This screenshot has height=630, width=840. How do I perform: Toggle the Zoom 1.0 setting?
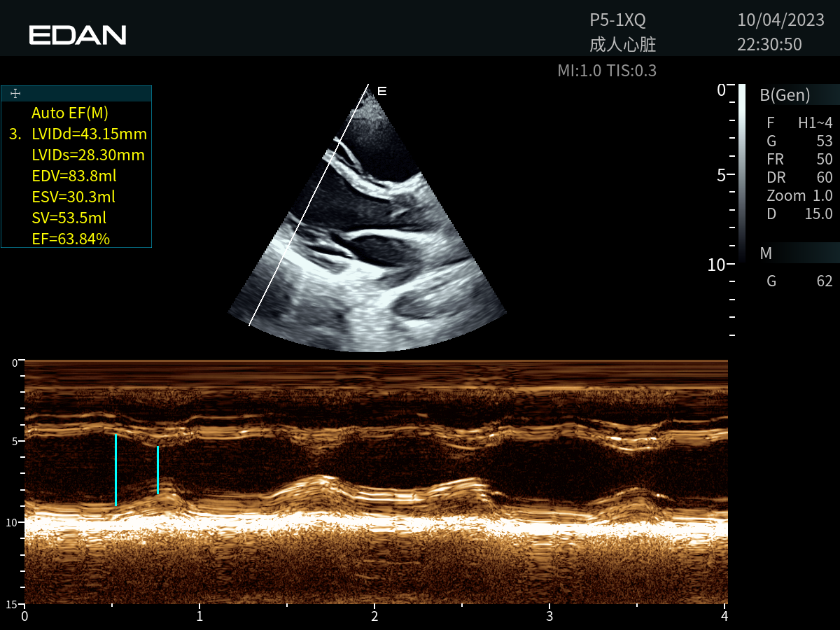click(x=793, y=195)
